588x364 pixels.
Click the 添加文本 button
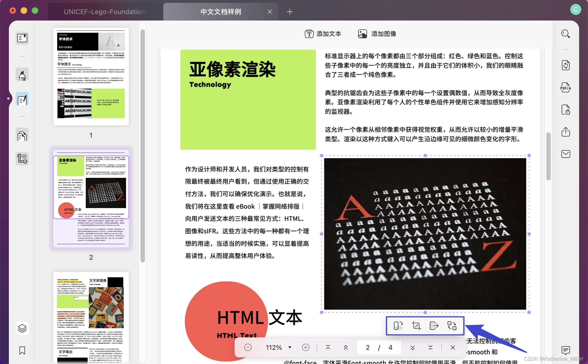[x=323, y=34]
